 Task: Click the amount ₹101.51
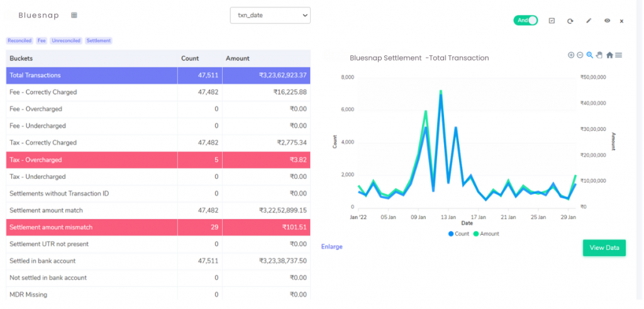[x=294, y=227]
